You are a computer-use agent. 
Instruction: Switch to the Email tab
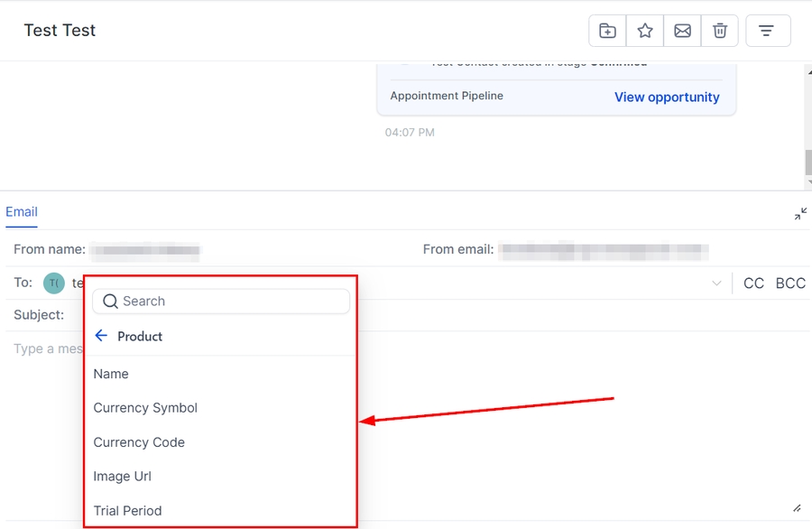[x=22, y=212]
